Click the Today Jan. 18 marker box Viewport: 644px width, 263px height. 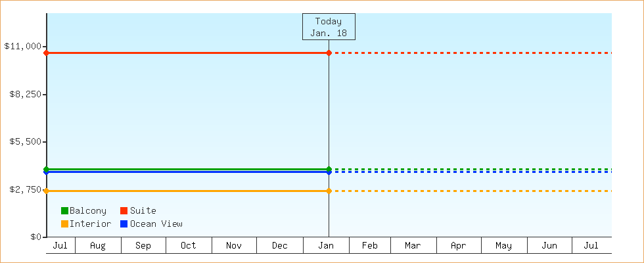329,27
